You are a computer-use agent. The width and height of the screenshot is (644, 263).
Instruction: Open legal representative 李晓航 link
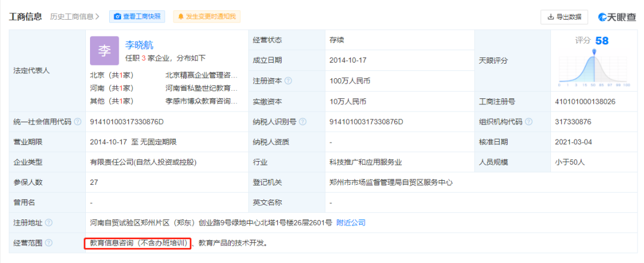139,45
